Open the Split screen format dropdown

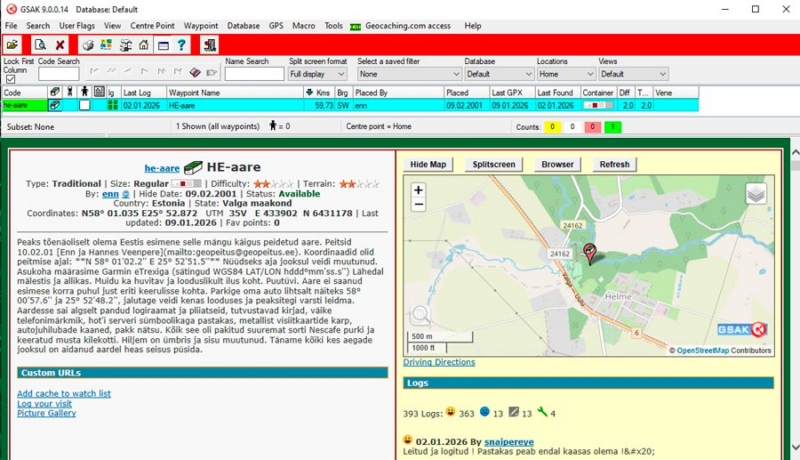317,74
